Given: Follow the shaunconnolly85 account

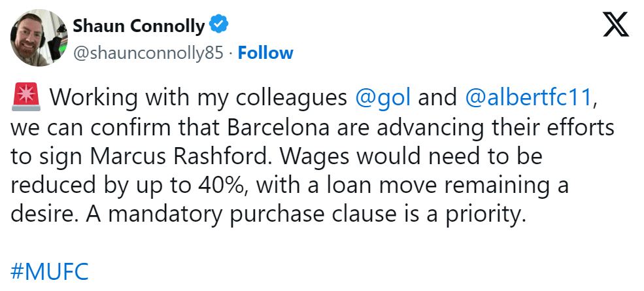Looking at the screenshot, I should [x=265, y=53].
